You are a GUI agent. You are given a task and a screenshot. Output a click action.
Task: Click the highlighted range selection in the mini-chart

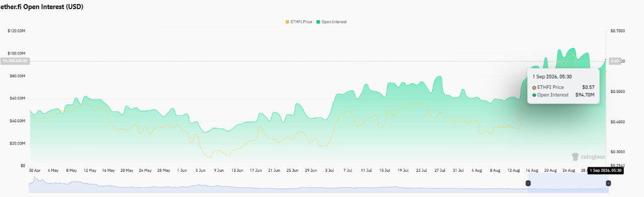[568, 183]
